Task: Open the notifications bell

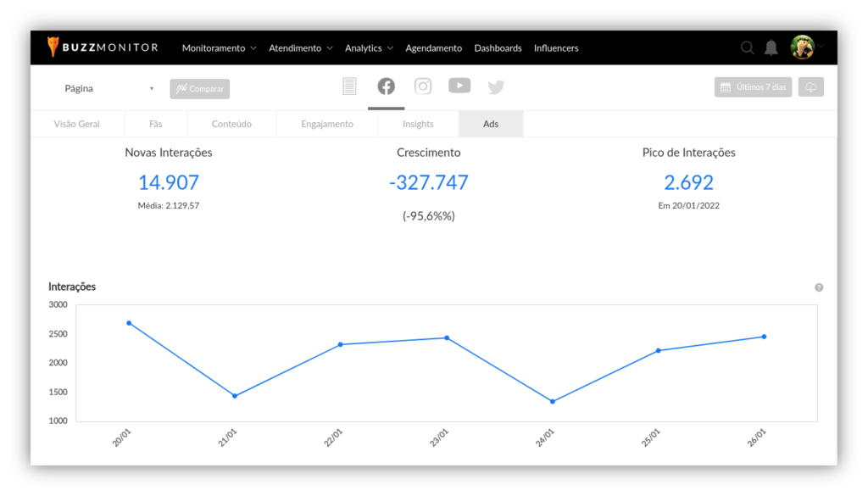Action: 771,48
